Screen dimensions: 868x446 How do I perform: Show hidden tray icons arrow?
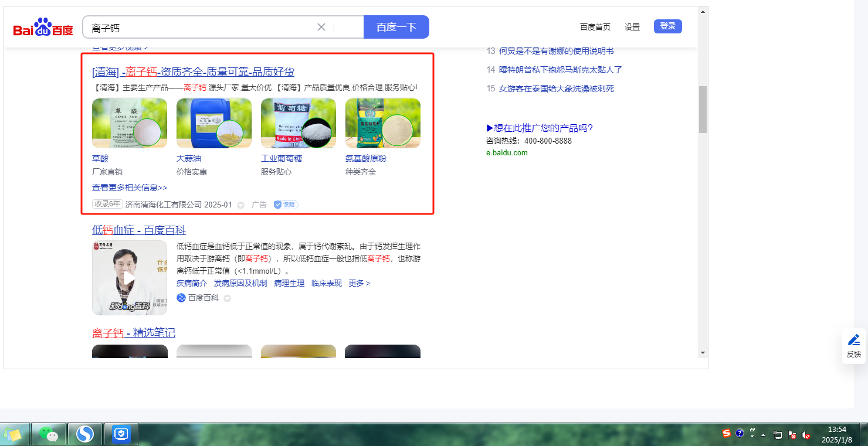coord(763,435)
